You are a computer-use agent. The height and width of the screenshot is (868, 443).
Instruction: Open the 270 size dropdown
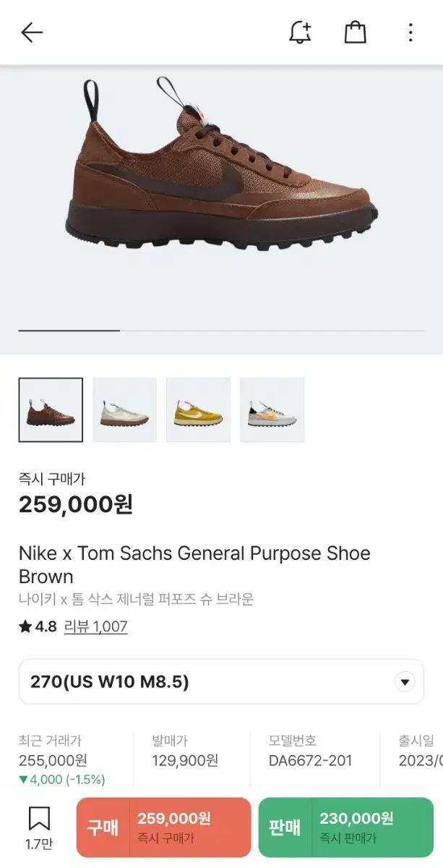[x=210, y=681]
